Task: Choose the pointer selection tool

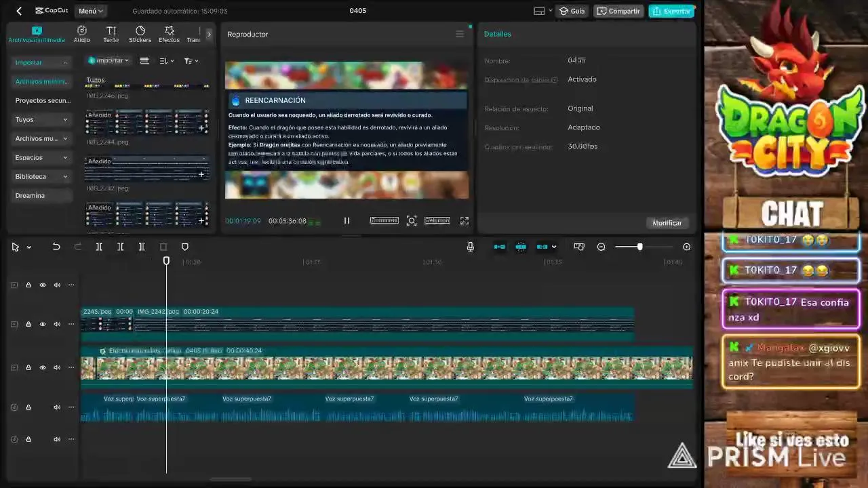Action: (x=16, y=247)
